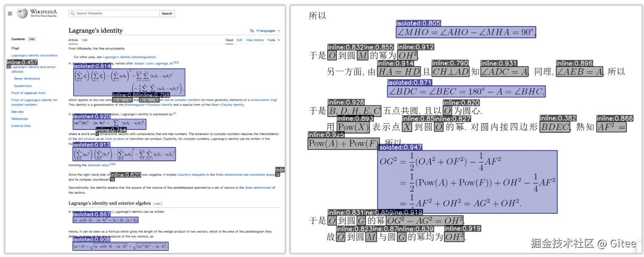The image size is (644, 257).
Task: Open Lagrange's identity and exterior contents link
Action: [34, 55]
